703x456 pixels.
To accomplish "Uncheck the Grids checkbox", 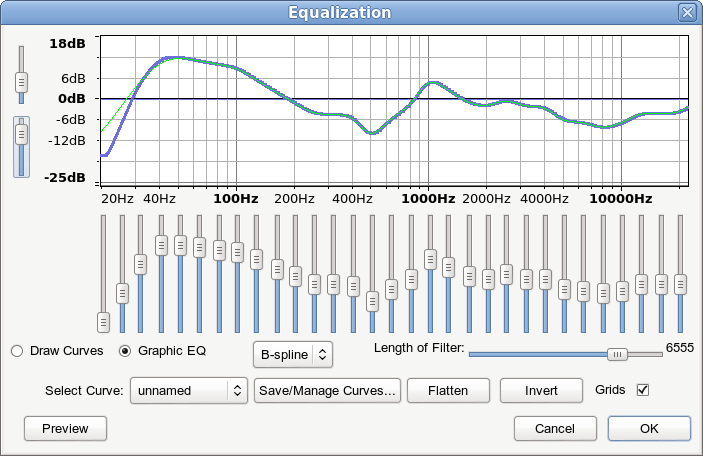I will pyautogui.click(x=643, y=390).
